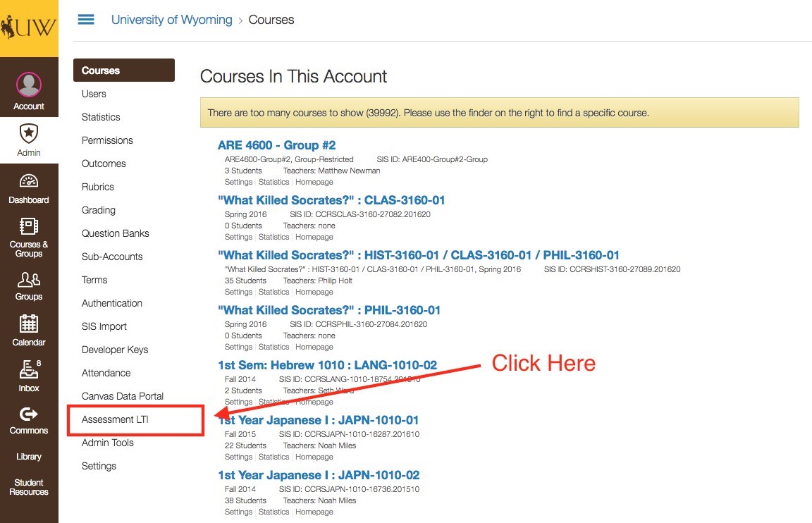Open SIS Import in the account menu
812x523 pixels.
pos(104,327)
